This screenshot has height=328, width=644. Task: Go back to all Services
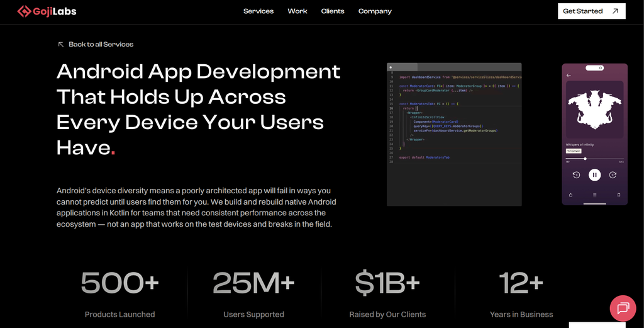(96, 45)
